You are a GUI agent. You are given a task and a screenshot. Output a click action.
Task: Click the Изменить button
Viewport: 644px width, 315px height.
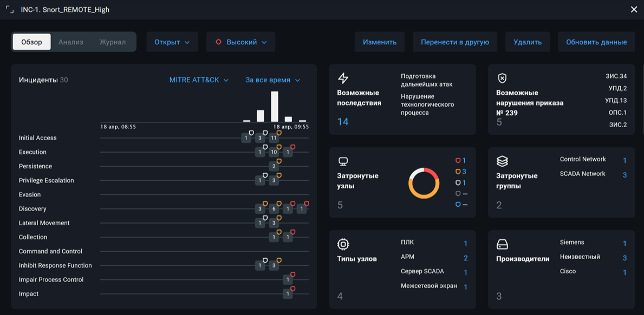point(380,42)
